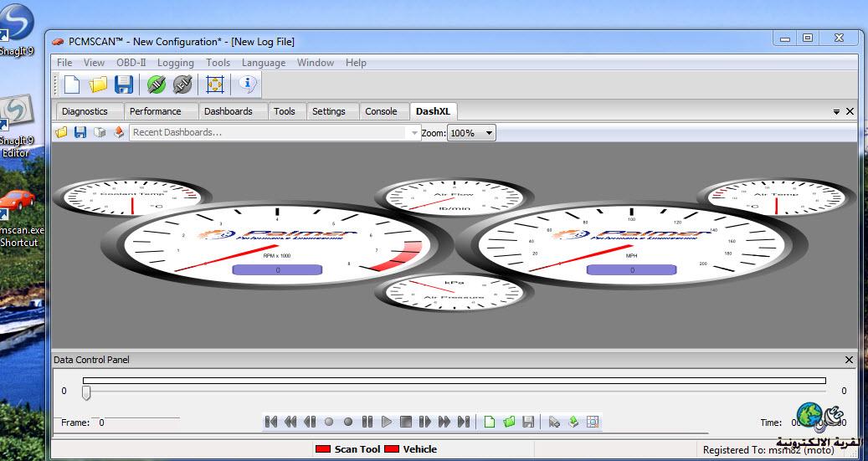Viewport: 868px width, 461px height.
Task: Click the Air Temp gauge
Action: 777,197
